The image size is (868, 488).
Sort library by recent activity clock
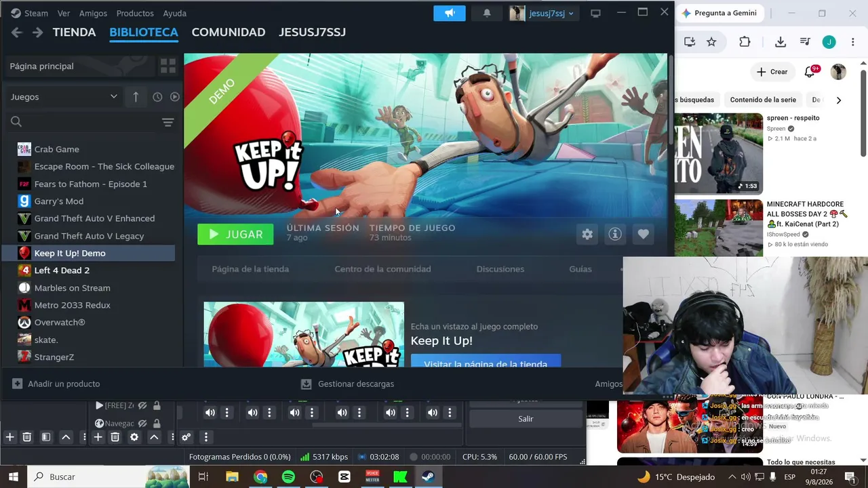157,97
